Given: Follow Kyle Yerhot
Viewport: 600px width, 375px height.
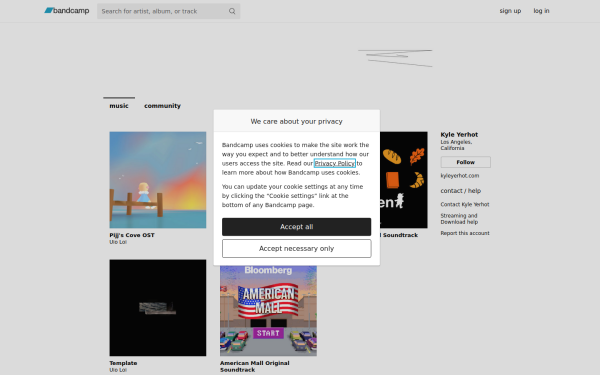Looking at the screenshot, I should 466,162.
